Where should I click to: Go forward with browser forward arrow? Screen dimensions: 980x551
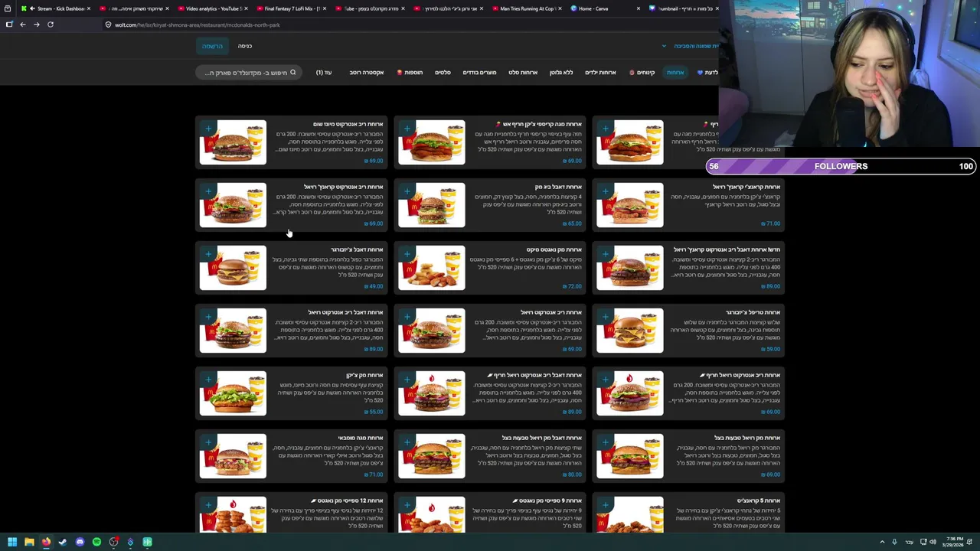click(x=37, y=24)
